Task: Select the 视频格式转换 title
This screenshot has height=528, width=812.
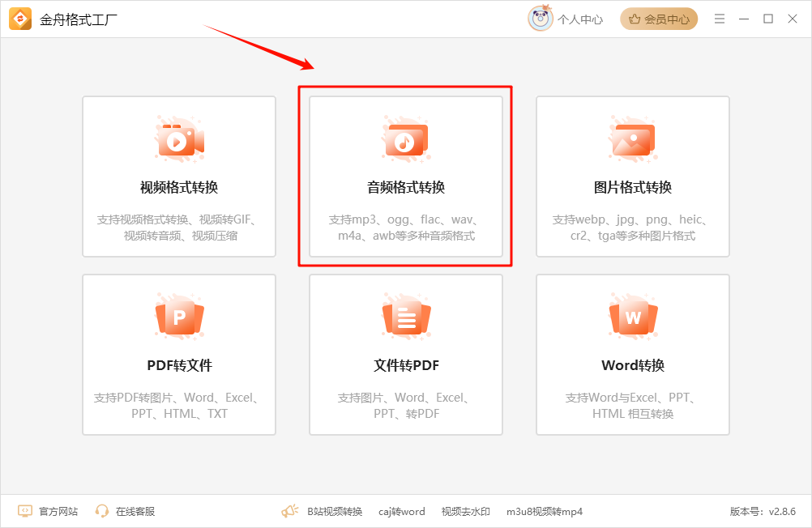Action: coord(179,187)
